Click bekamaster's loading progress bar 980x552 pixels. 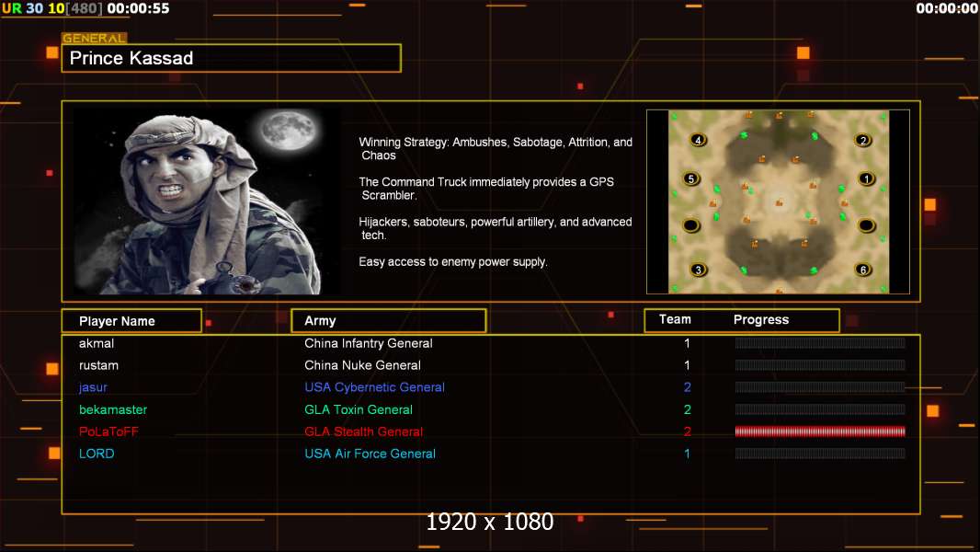coord(820,409)
